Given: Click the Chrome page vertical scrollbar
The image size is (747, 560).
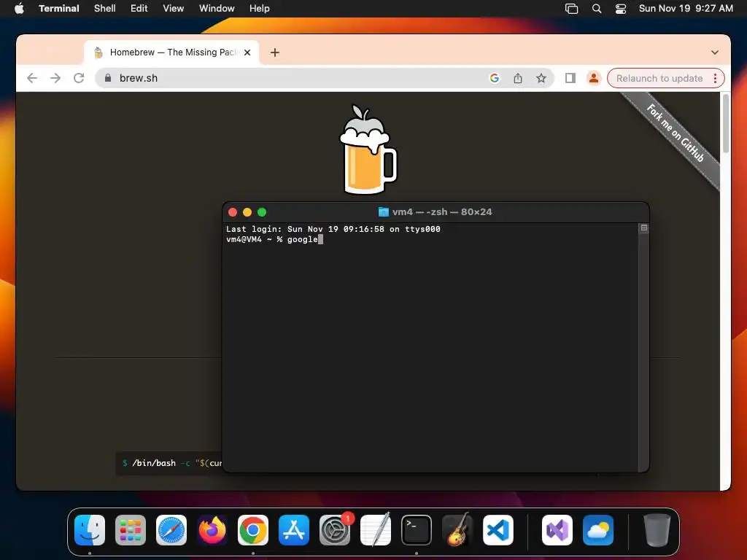Looking at the screenshot, I should (x=726, y=124).
